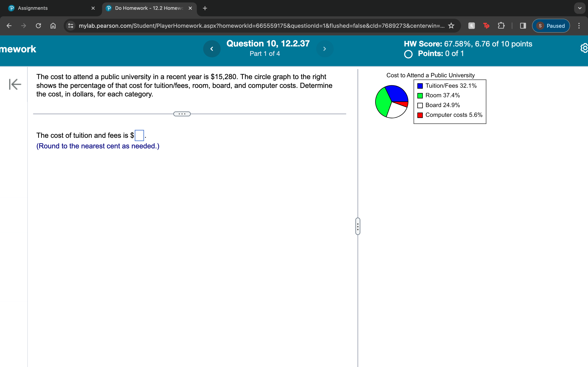Go to previous question arrow
Screen dimensions: 588x367
pos(212,49)
